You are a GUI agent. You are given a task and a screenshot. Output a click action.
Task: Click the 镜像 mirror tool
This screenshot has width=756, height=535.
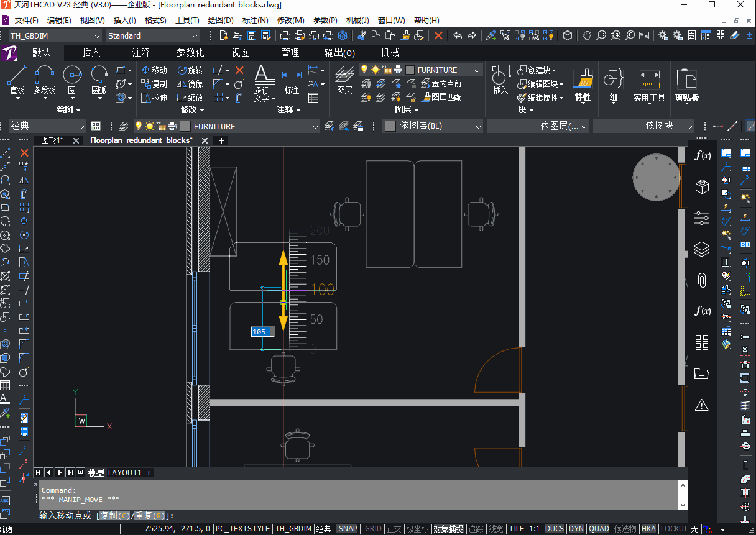pos(190,84)
